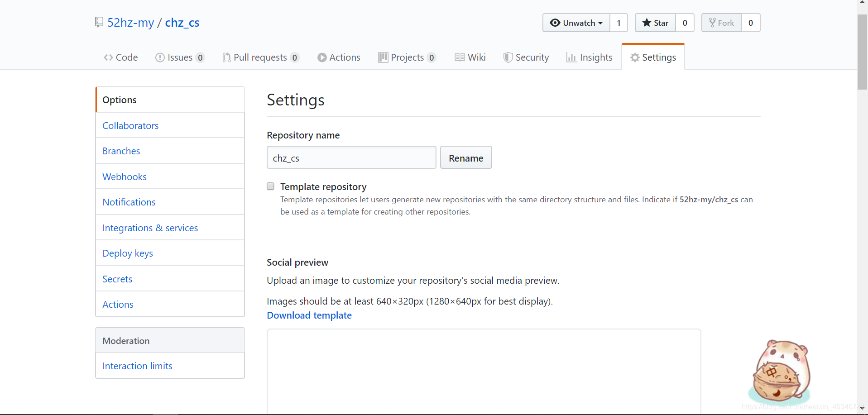
Task: Click the Projects count badge 0
Action: [432, 57]
